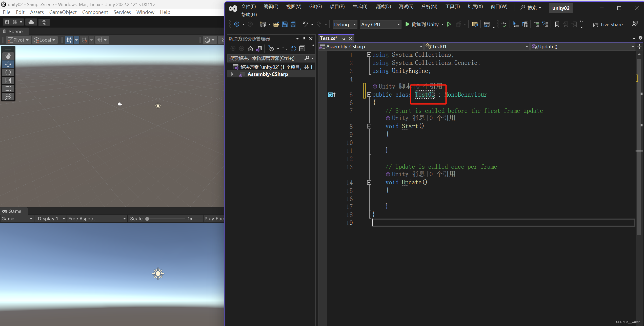
Task: Switch to the Game tab
Action: coord(13,211)
